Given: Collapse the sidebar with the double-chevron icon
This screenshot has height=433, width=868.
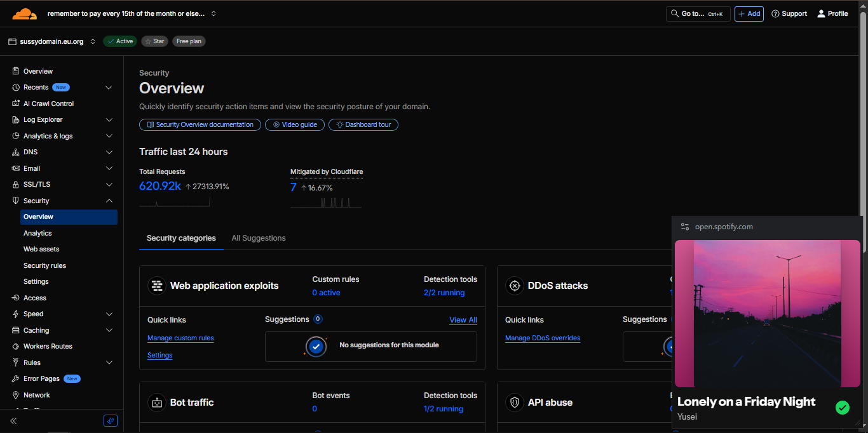Looking at the screenshot, I should [x=13, y=421].
